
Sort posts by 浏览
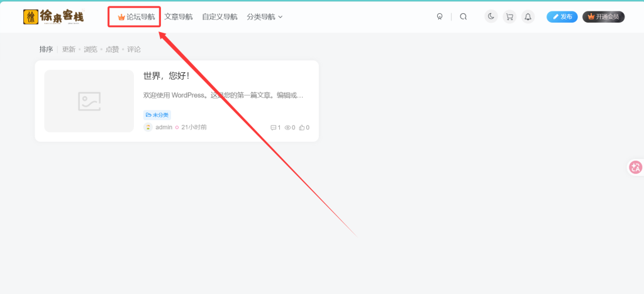91,49
